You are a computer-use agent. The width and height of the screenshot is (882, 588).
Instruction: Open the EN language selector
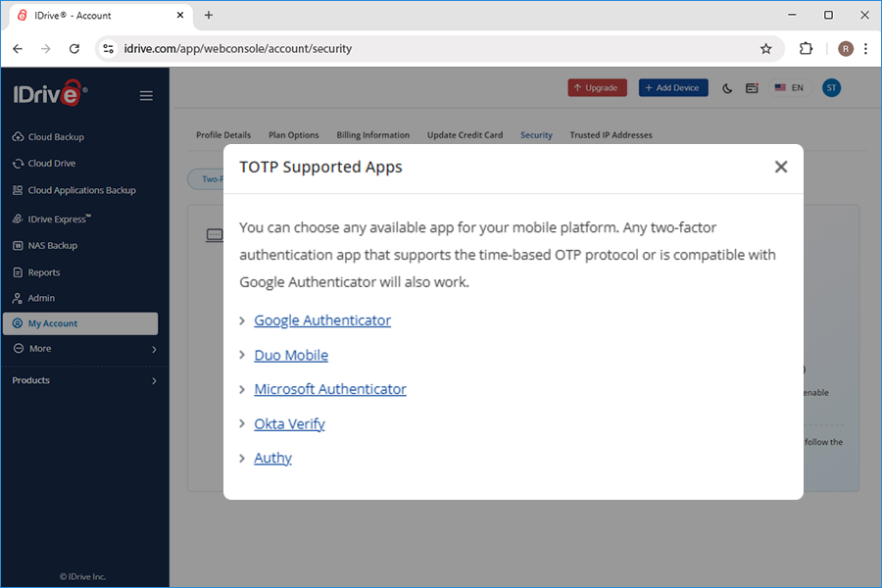point(790,88)
